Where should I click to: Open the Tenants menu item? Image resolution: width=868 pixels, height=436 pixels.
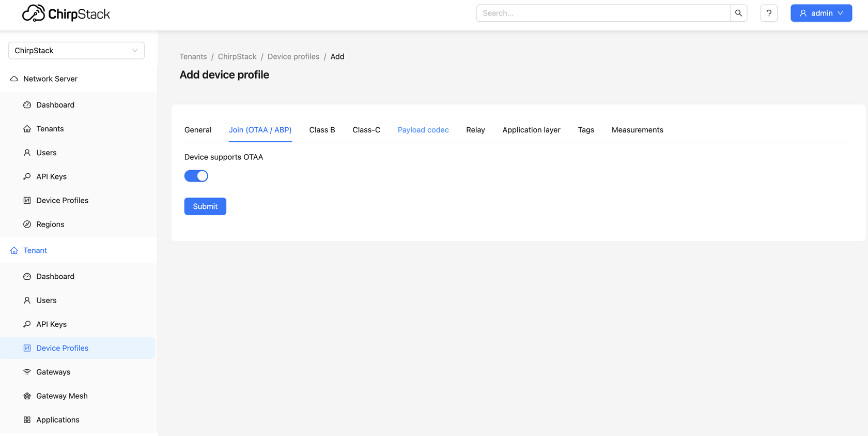tap(79, 128)
